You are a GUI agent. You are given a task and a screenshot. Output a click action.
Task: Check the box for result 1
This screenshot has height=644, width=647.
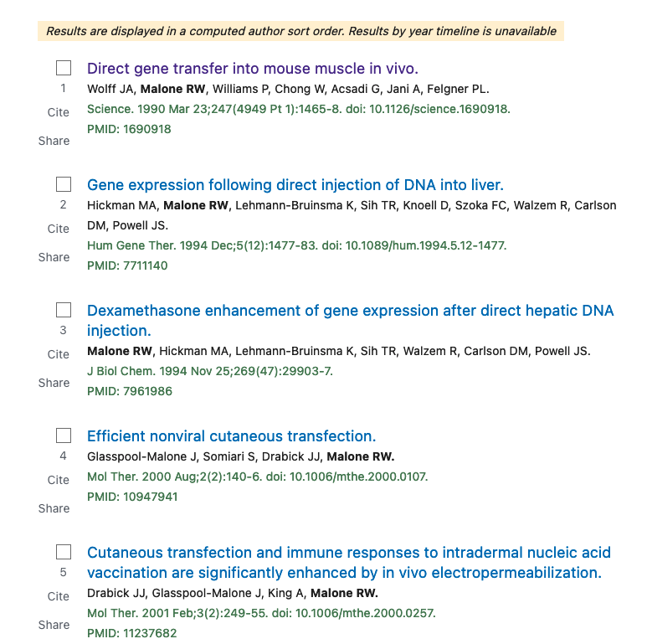(x=64, y=68)
